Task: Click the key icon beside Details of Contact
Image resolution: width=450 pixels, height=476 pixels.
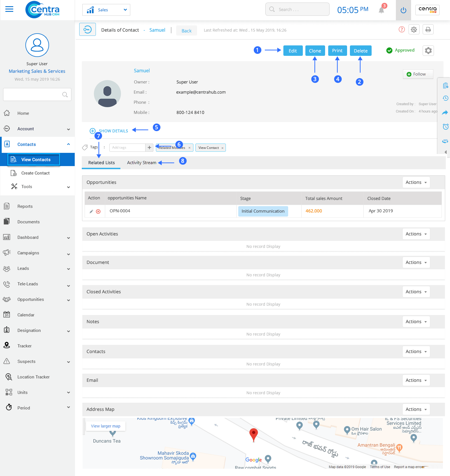Action: point(87,29)
